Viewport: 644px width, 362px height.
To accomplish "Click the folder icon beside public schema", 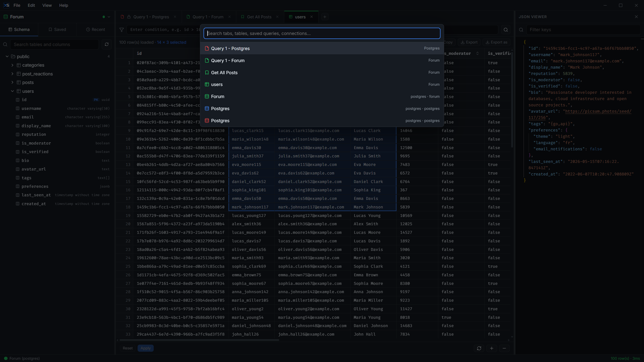I will (x=13, y=57).
